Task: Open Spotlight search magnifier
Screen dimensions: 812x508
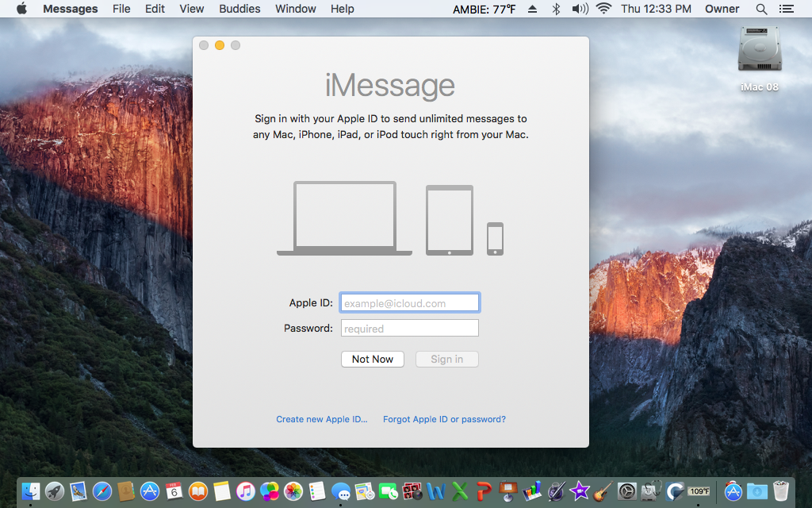Action: point(761,9)
